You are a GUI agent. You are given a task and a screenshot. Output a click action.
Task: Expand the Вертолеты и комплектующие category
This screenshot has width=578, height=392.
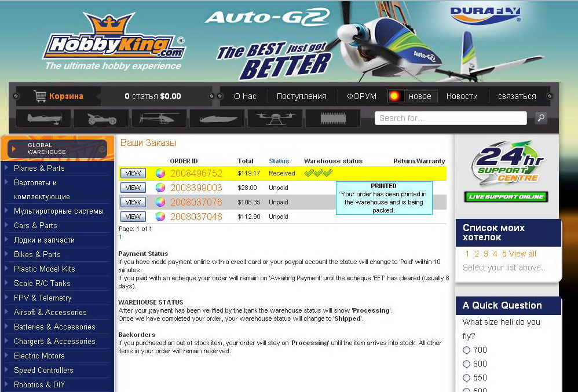tap(42, 190)
